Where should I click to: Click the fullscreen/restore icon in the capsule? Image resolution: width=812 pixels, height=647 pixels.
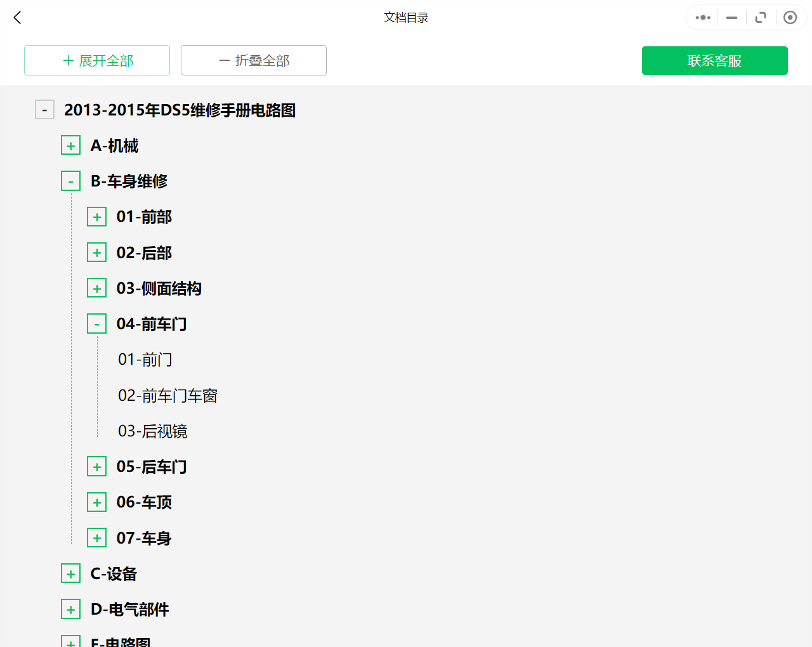[x=761, y=17]
